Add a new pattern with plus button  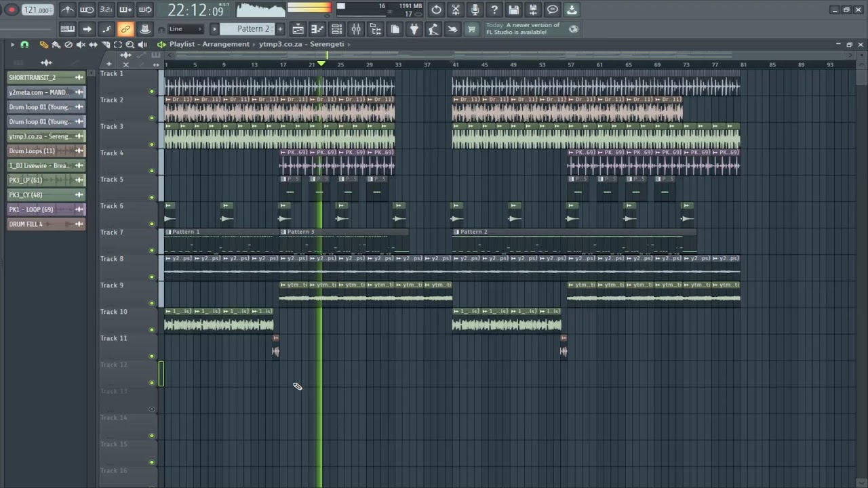pyautogui.click(x=279, y=29)
